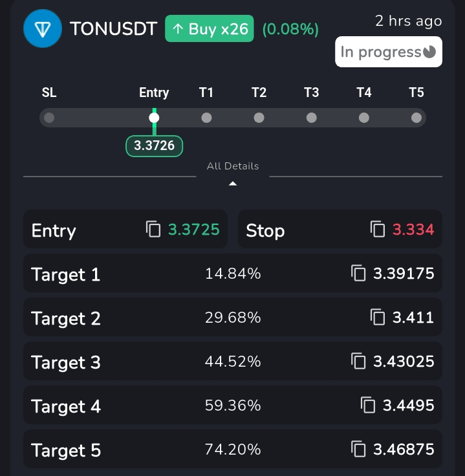Click the T1 dot on the progress track
This screenshot has height=476, width=465.
[x=206, y=118]
